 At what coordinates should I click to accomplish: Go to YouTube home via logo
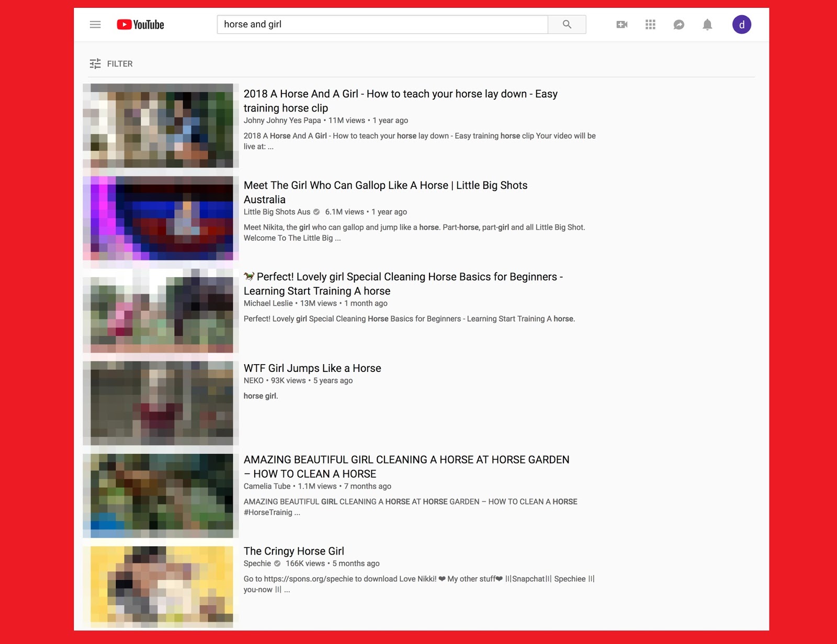click(140, 25)
